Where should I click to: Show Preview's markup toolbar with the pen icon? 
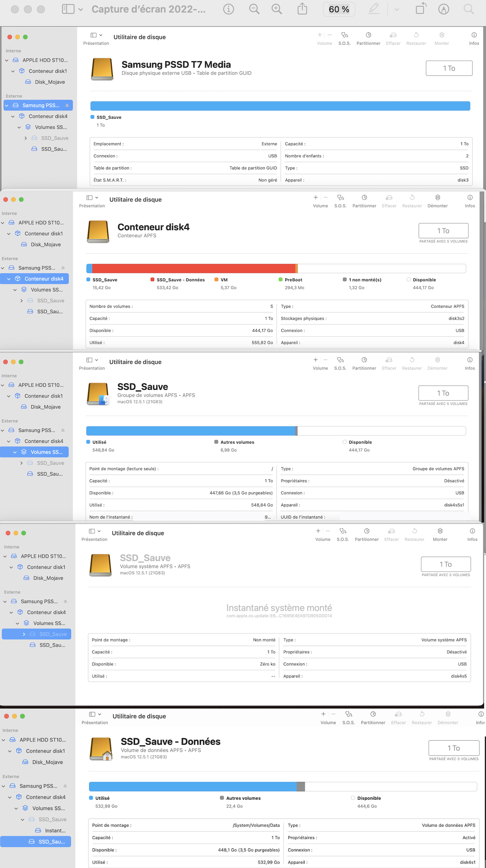(374, 9)
